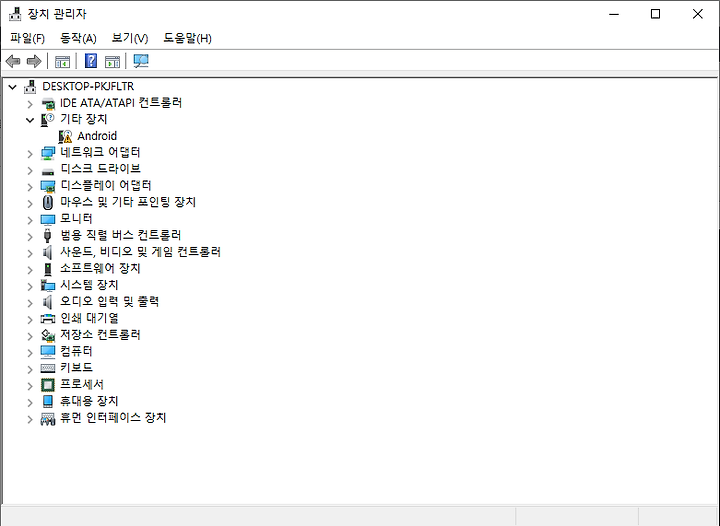The width and height of the screenshot is (720, 526).
Task: Open the 동작(A) menu
Action: click(79, 38)
